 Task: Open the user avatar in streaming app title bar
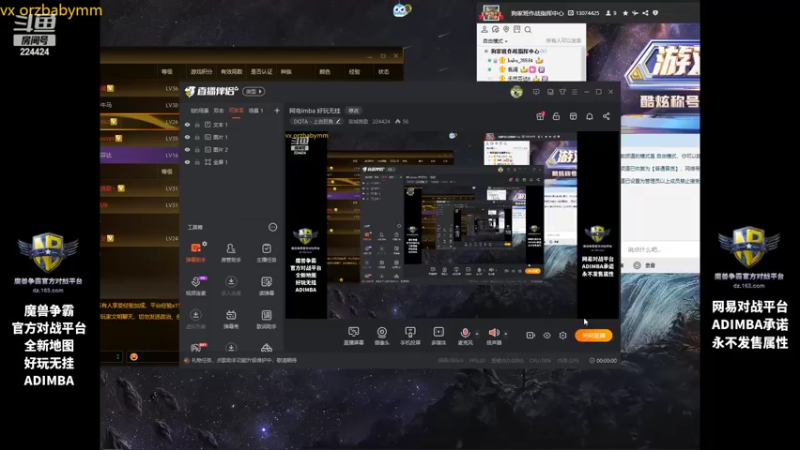pos(516,92)
